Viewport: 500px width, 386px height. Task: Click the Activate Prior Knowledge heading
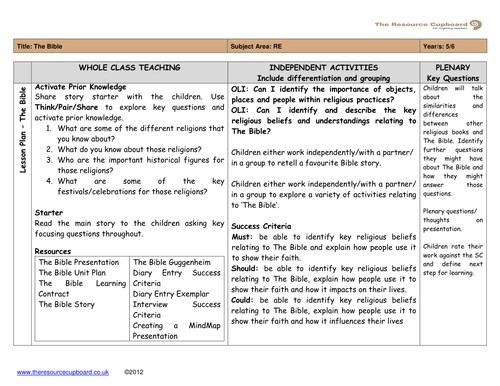pyautogui.click(x=80, y=87)
